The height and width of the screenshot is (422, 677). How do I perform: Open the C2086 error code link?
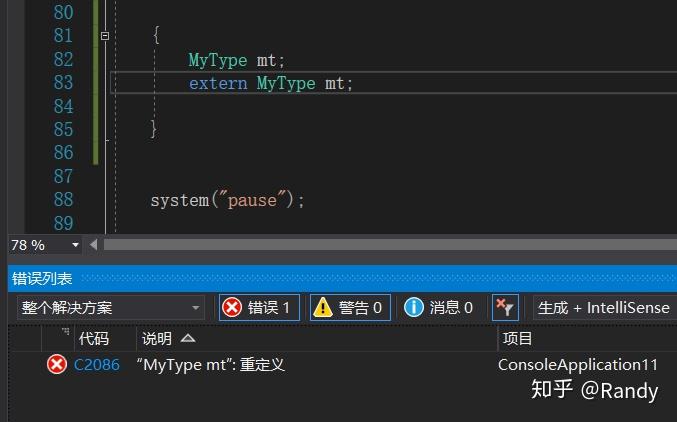(97, 365)
